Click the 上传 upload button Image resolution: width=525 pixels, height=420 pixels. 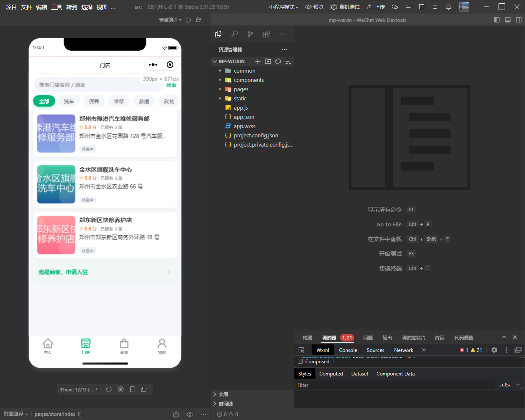click(375, 7)
